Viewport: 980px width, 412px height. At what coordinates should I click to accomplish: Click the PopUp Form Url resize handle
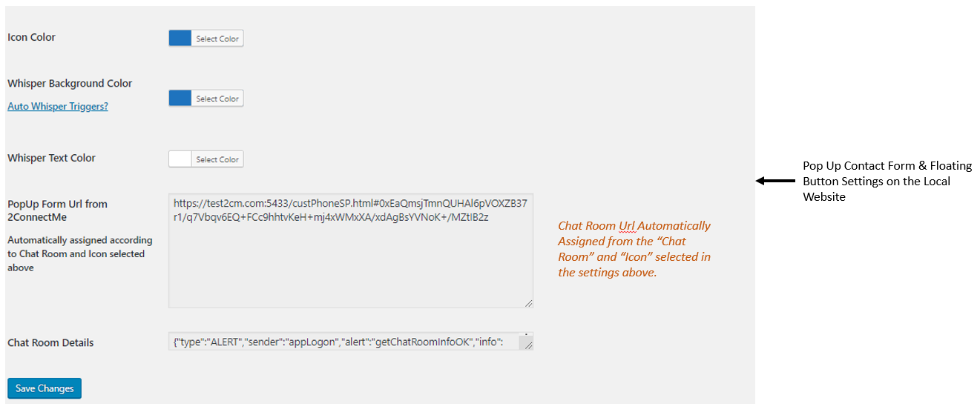coord(529,303)
